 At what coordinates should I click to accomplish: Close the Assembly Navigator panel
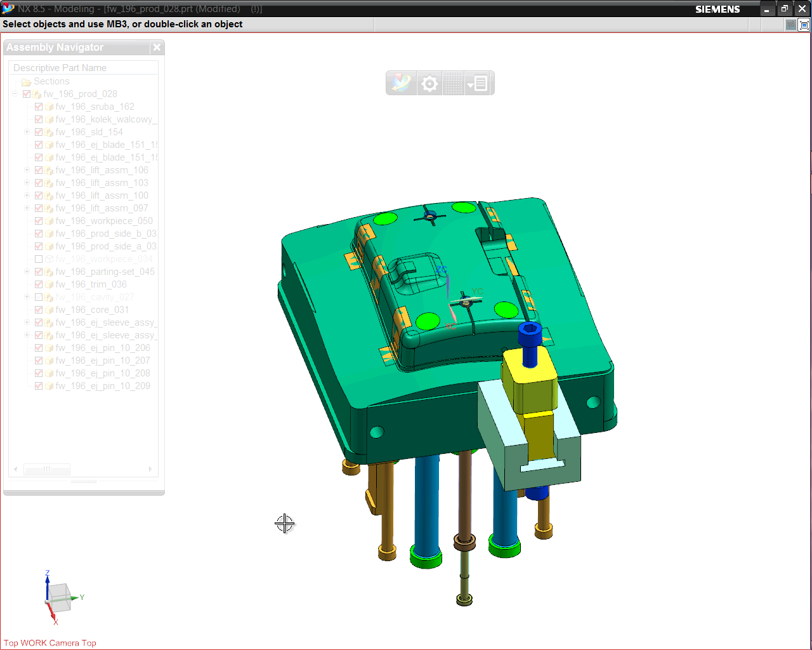click(157, 48)
